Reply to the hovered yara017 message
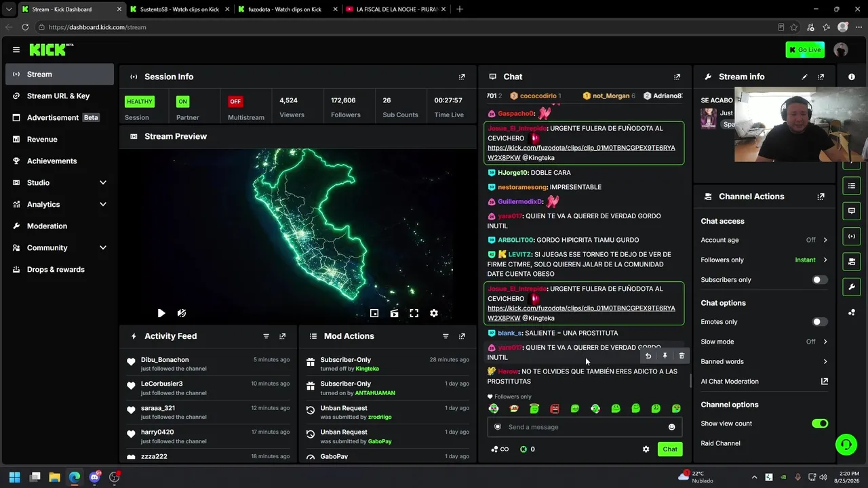Viewport: 868px width, 488px height. click(648, 356)
